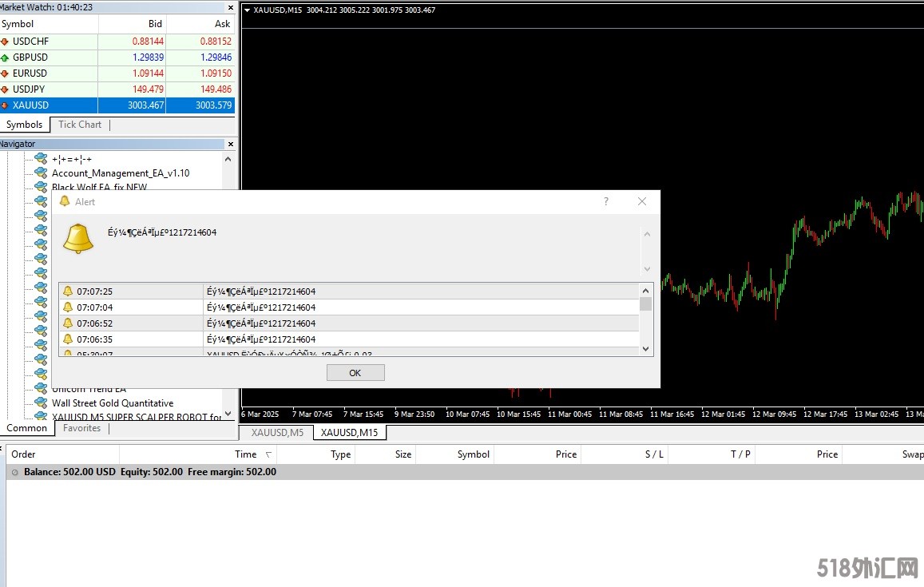Switch to Tick Chart tab
924x587 pixels.
pos(80,125)
